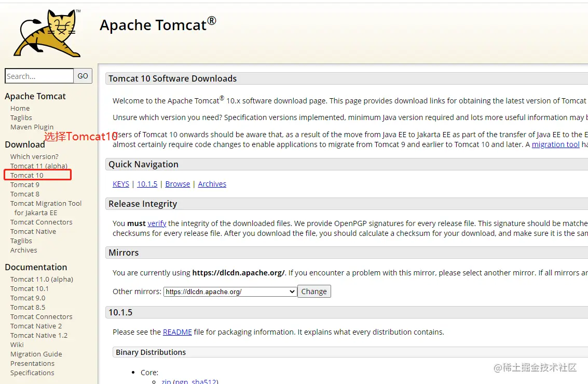Viewport: 588px width, 384px height.
Task: Click the Core: list item text
Action: (x=149, y=373)
